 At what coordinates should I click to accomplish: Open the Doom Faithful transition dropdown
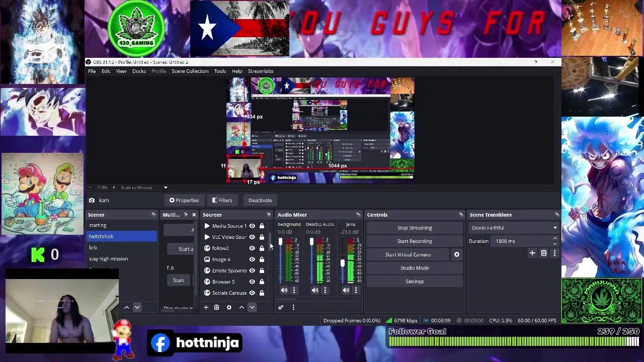point(514,228)
